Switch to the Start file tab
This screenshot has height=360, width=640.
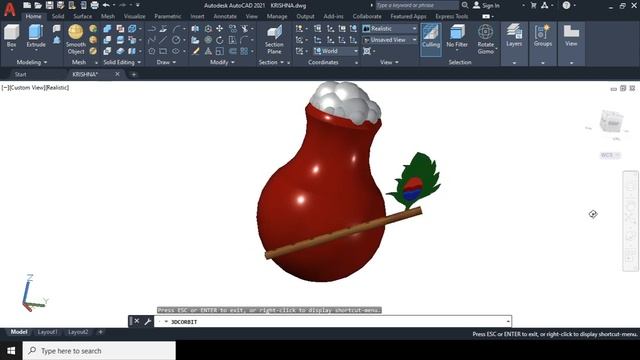click(x=20, y=74)
